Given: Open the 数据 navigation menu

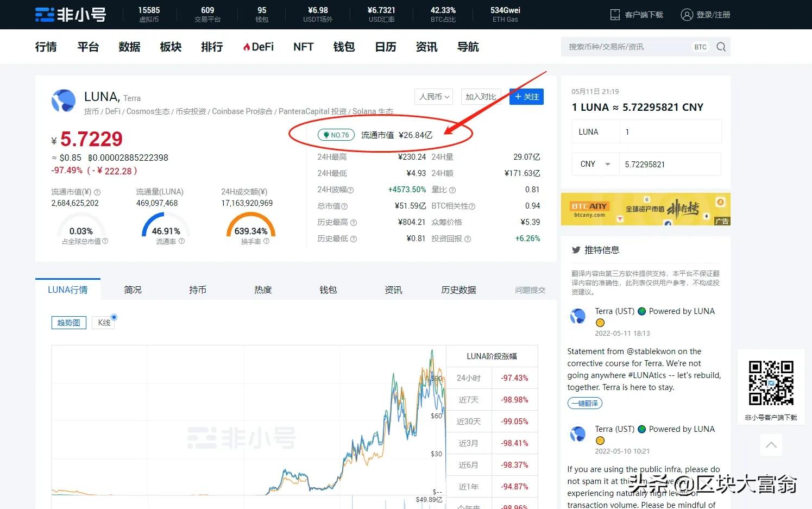Looking at the screenshot, I should tap(129, 47).
